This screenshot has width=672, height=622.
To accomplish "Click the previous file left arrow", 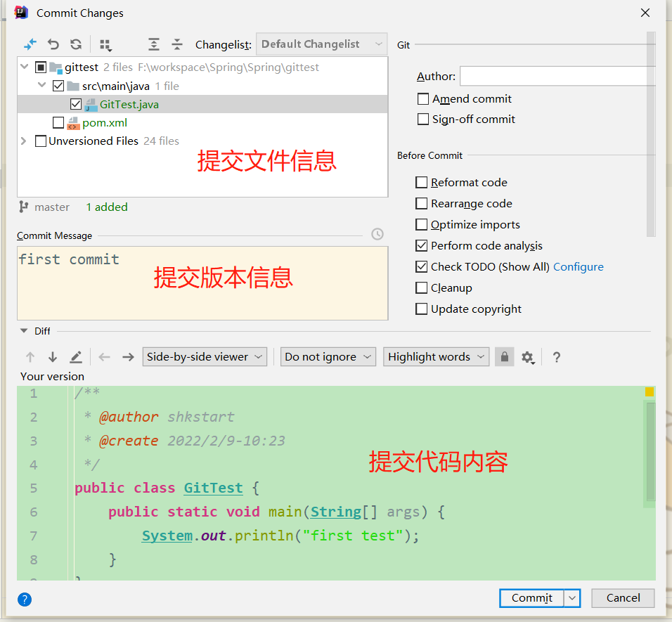I will tap(105, 357).
